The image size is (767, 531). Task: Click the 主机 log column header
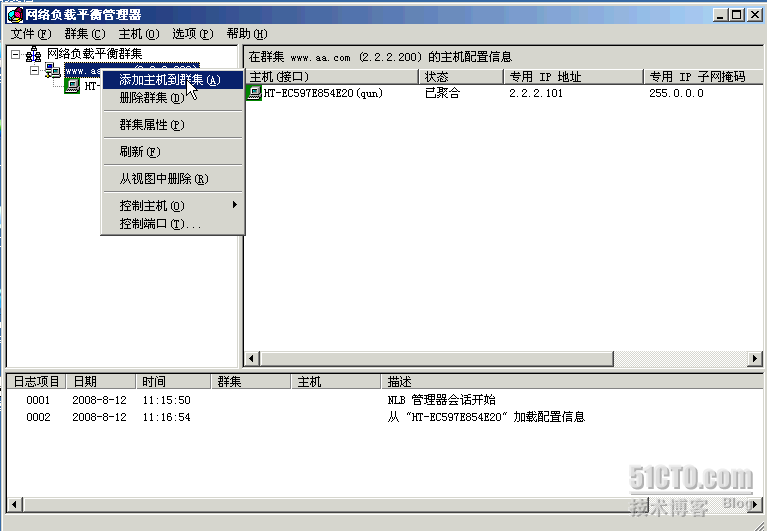(x=337, y=381)
